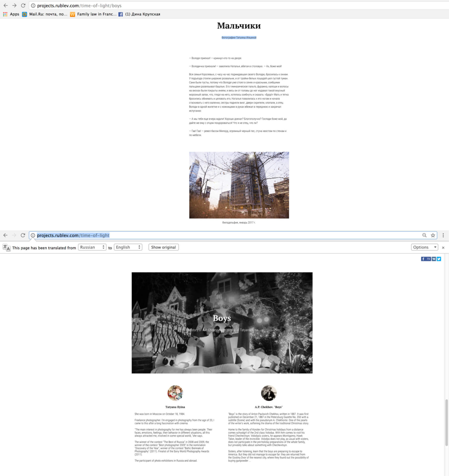Viewport: 449px width, 476px height.
Task: Open Family law in France bookmark
Action: click(x=93, y=14)
